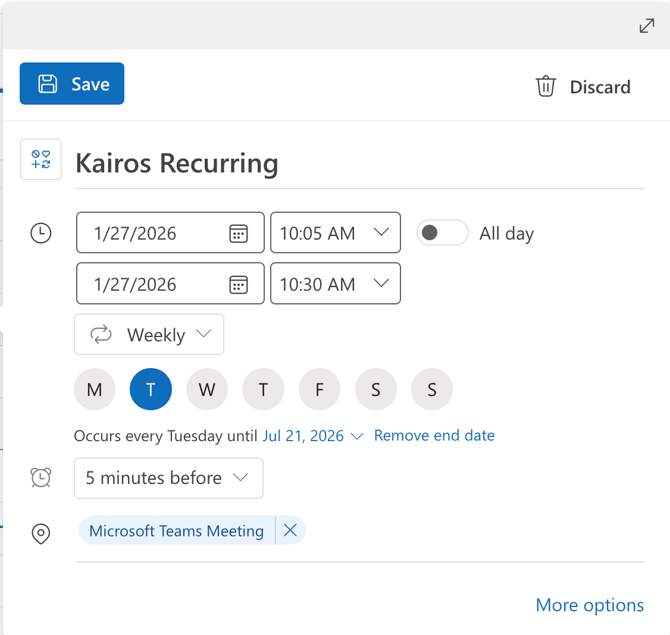Open the start date calendar picker icon

[x=238, y=233]
